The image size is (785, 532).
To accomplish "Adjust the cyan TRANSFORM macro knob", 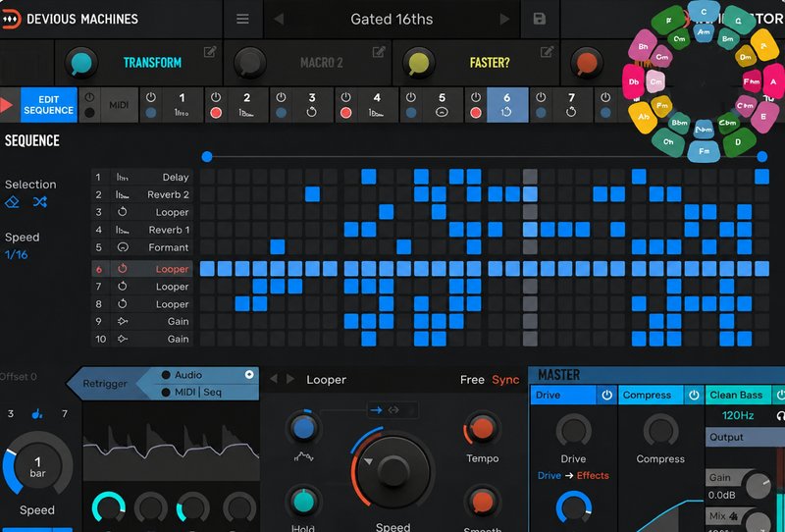I will coord(80,64).
